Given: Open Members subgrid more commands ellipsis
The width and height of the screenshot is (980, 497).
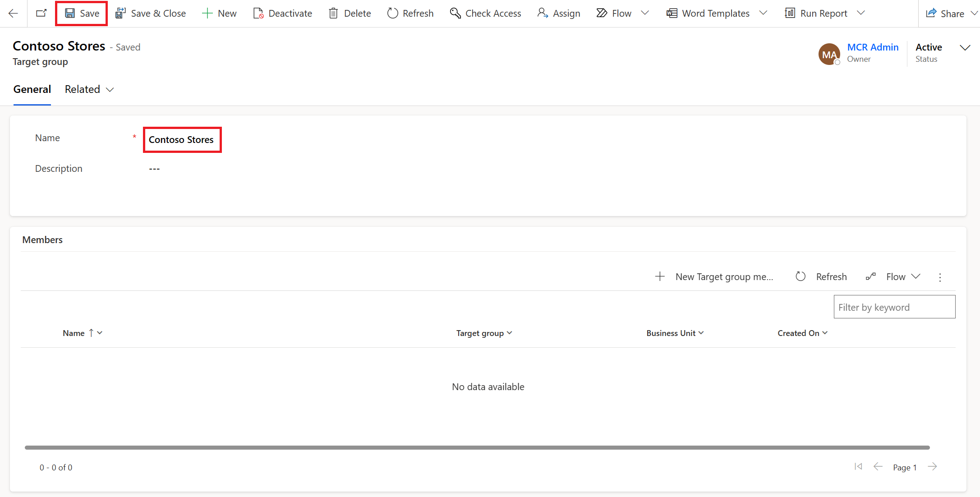Looking at the screenshot, I should click(940, 277).
